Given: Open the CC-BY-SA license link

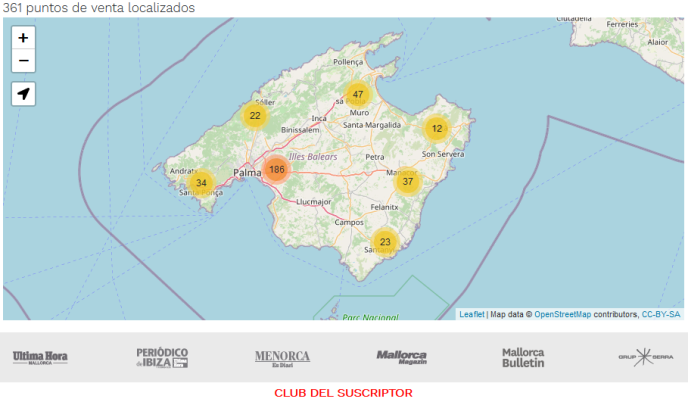Looking at the screenshot, I should click(x=660, y=314).
